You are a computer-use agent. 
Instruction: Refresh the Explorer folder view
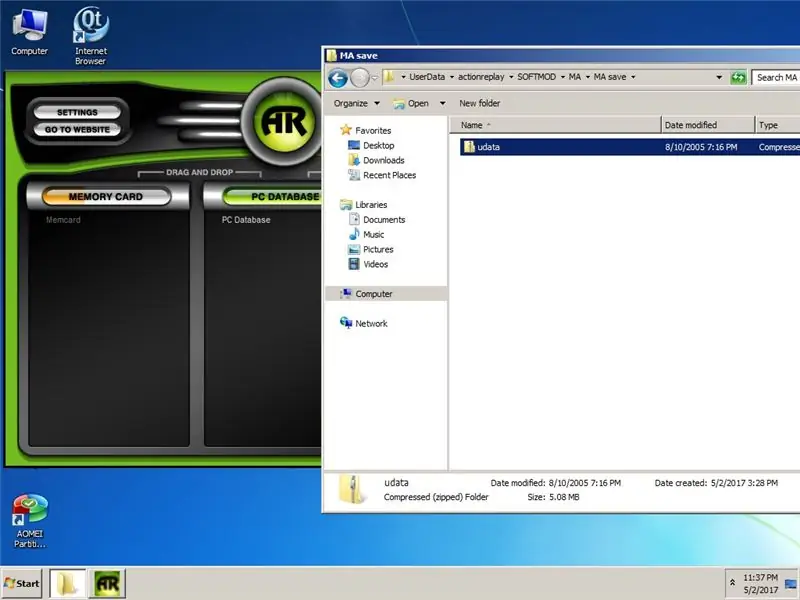click(x=738, y=78)
